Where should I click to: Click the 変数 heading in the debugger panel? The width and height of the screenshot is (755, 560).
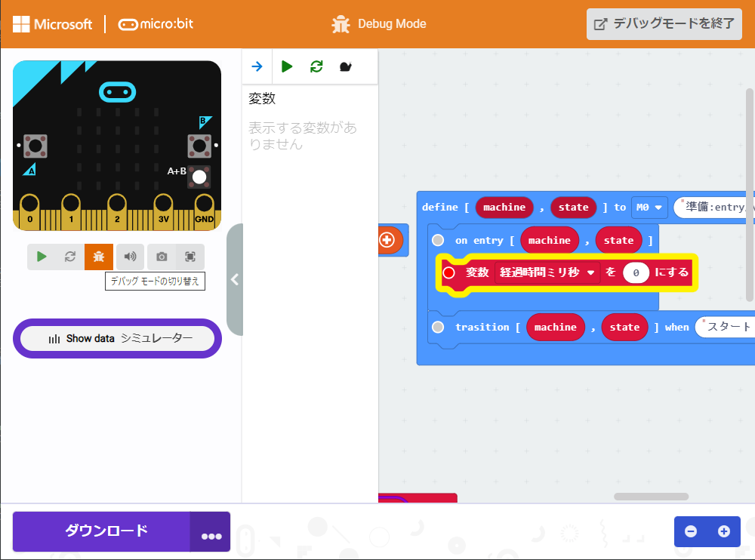coord(262,98)
